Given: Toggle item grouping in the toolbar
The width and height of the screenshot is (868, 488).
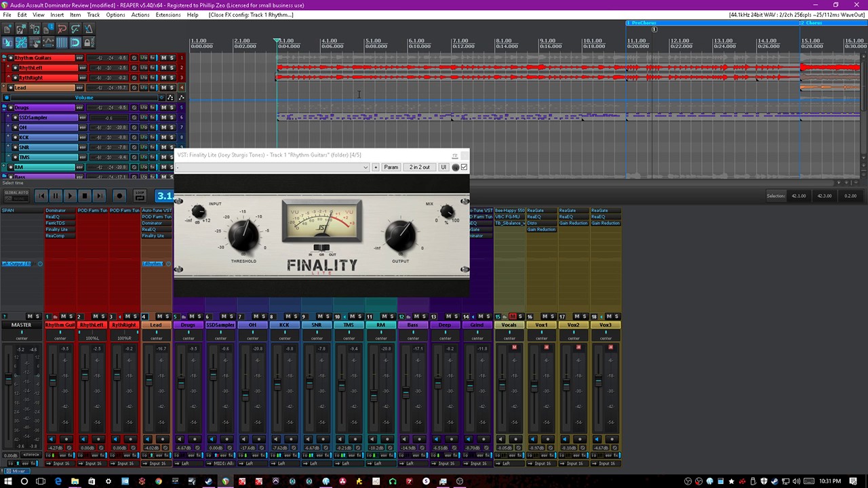Looking at the screenshot, I should click(x=21, y=43).
